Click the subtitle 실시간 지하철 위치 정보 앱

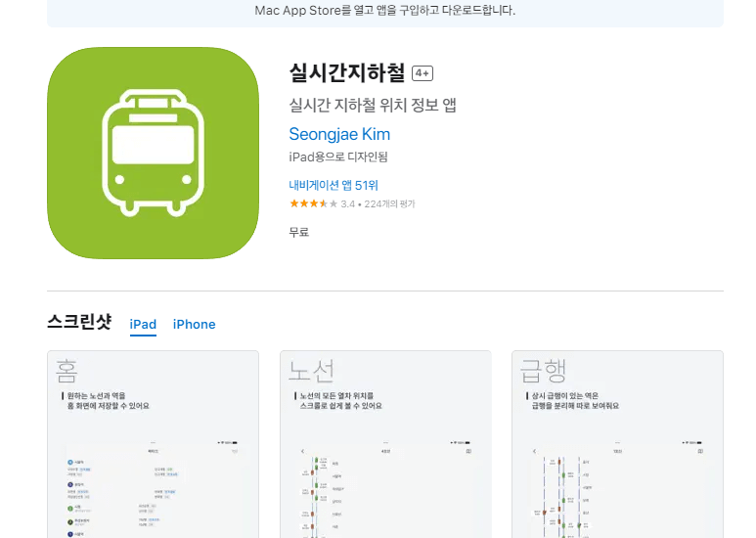point(373,105)
